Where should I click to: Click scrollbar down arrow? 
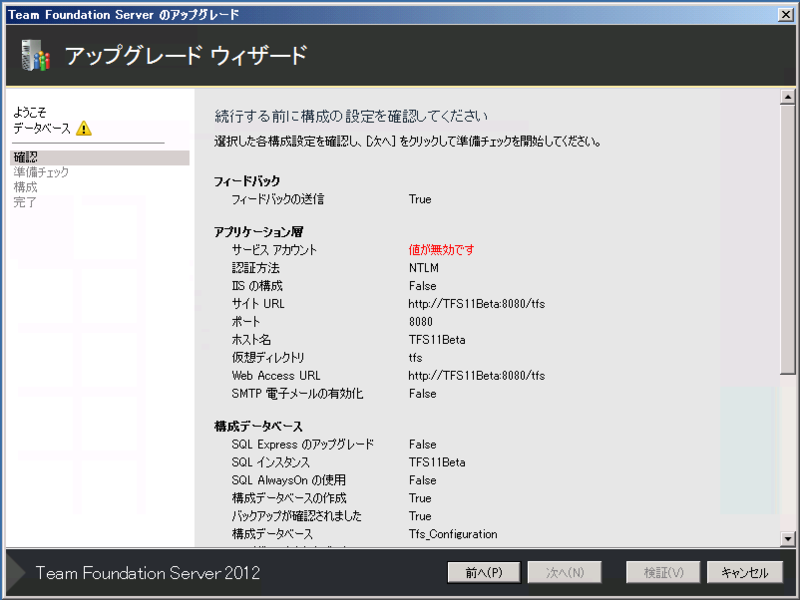[788, 539]
